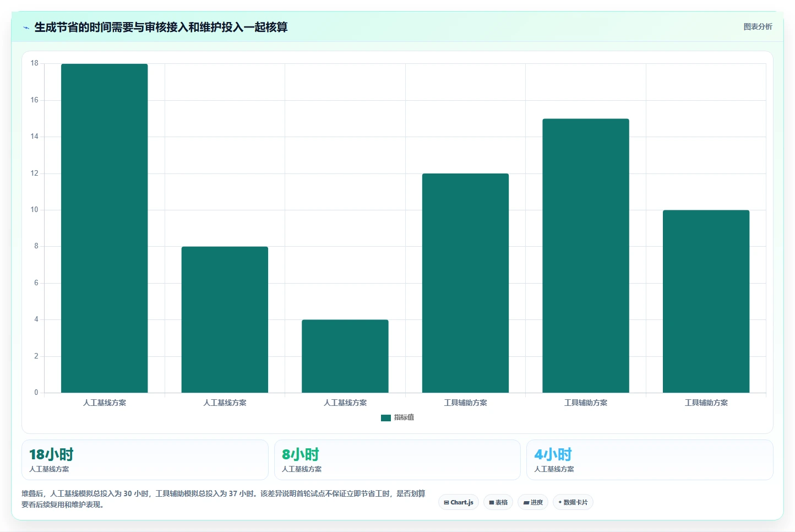Click the y-axis tick label 0
Image resolution: width=795 pixels, height=532 pixels.
[36, 393]
